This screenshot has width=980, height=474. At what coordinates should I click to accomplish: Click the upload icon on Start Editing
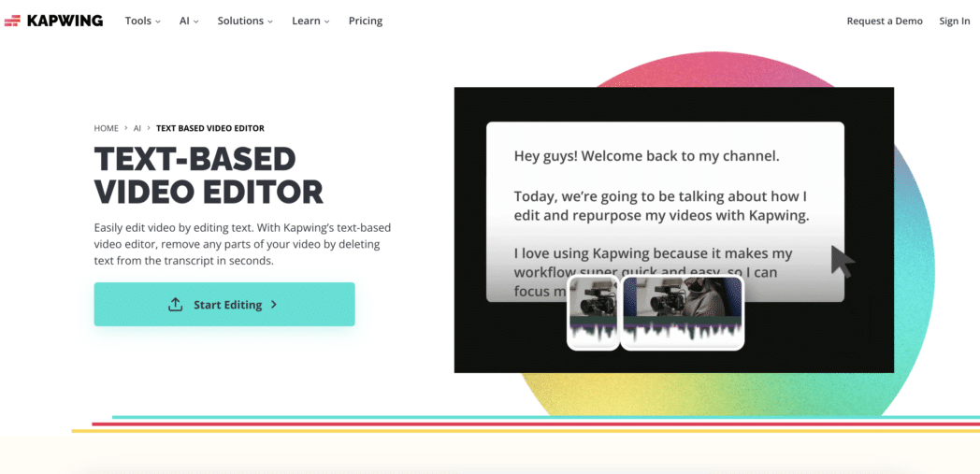coord(176,305)
